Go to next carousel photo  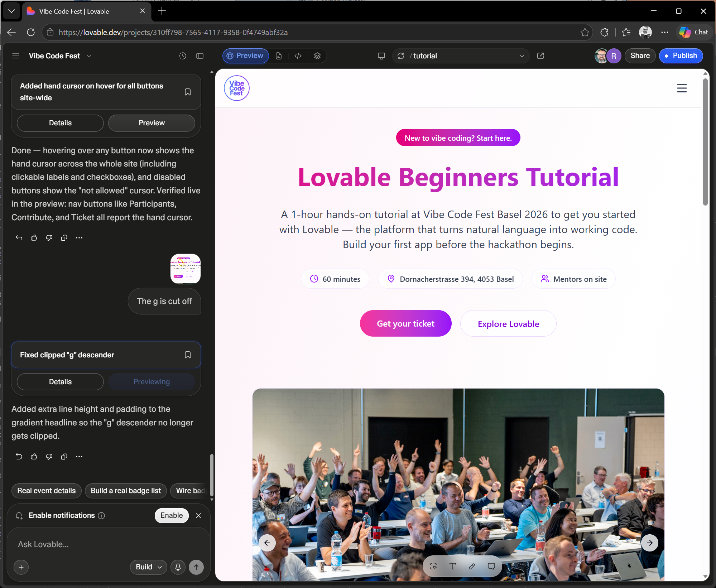[650, 543]
